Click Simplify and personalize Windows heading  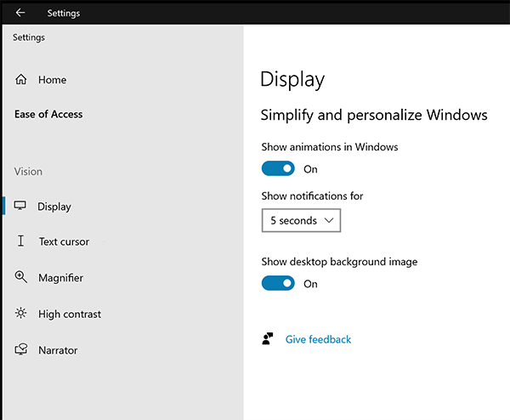click(x=374, y=115)
